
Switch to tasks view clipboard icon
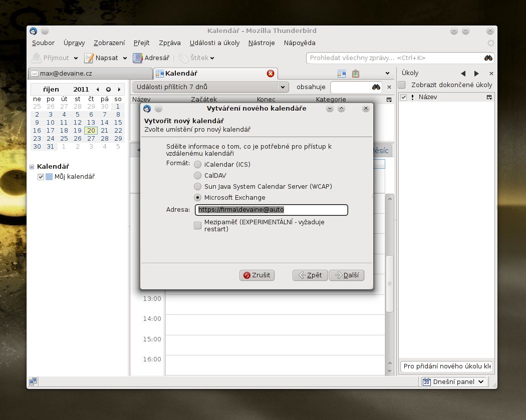point(356,74)
